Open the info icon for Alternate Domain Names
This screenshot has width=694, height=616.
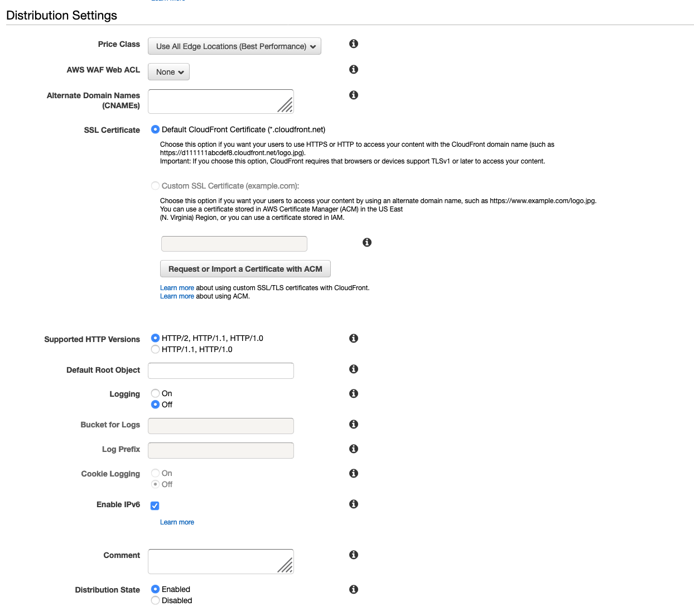pos(354,95)
